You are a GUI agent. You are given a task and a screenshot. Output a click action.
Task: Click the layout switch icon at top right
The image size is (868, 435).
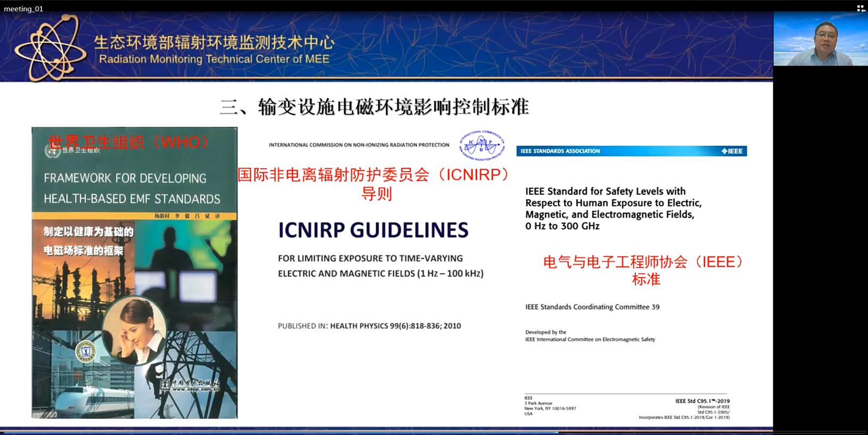point(861,9)
